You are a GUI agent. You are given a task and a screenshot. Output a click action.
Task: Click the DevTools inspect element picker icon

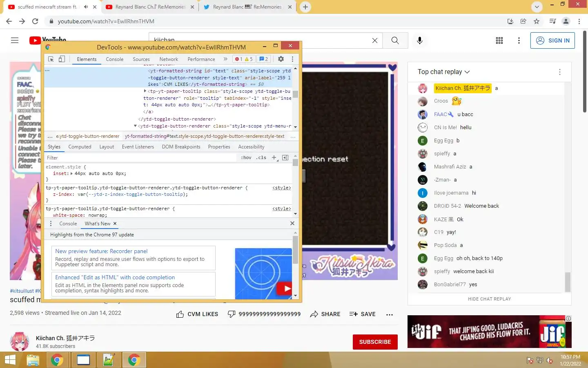(51, 59)
